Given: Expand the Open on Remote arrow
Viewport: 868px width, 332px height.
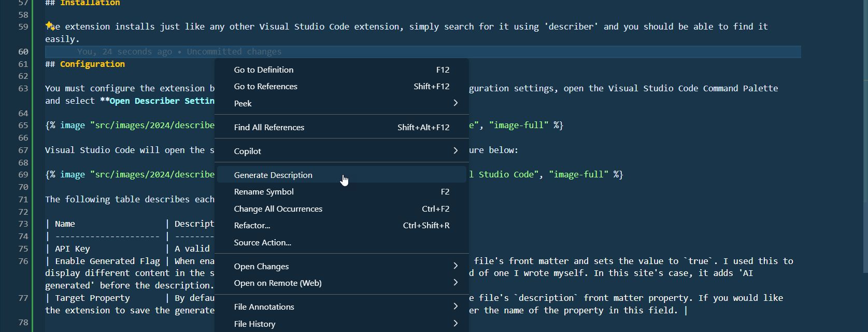Looking at the screenshot, I should 456,283.
